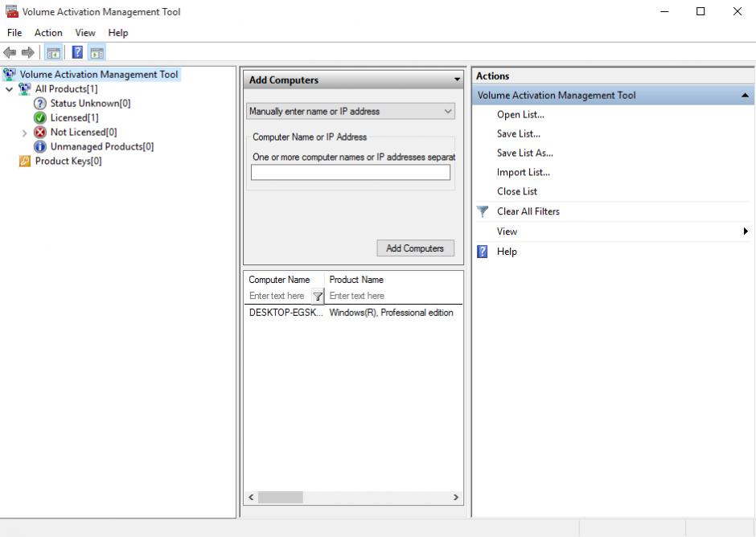
Task: Select the root Volume Activation Management Tool node
Action: pos(99,74)
